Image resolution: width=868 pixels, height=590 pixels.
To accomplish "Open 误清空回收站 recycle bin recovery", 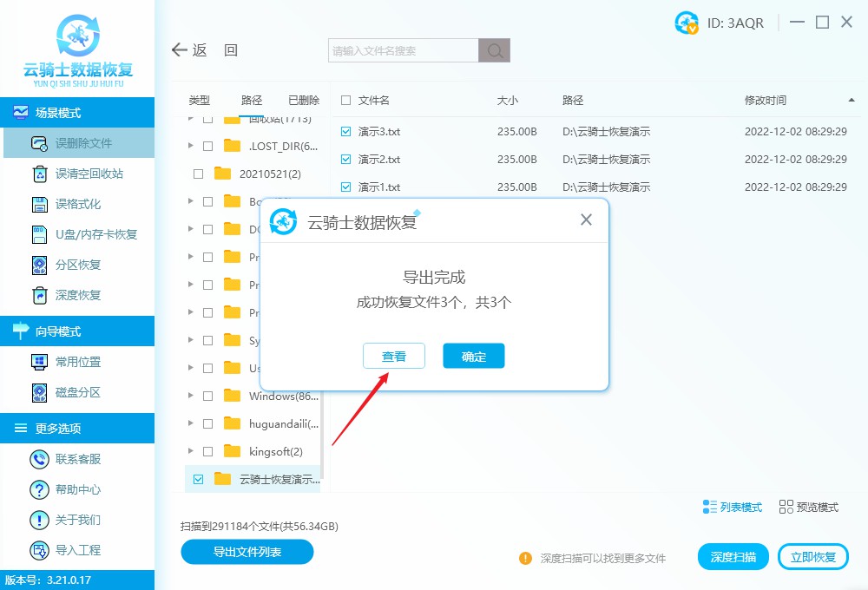I will (x=39, y=174).
